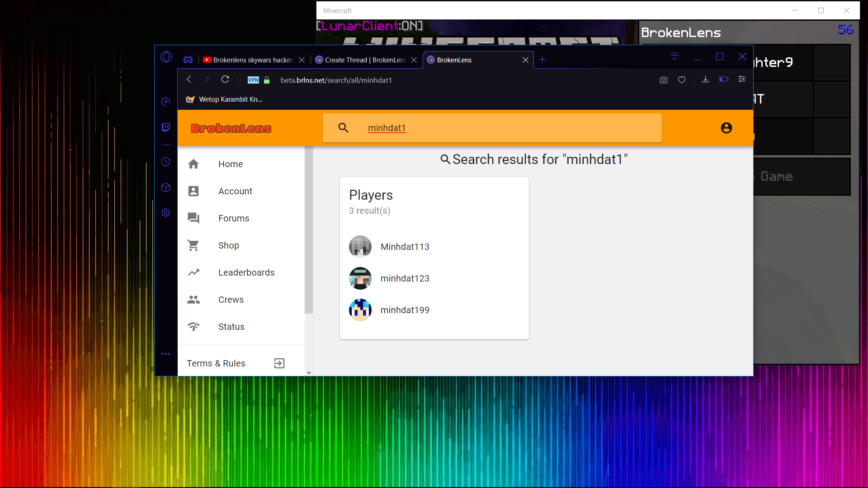Open the GX Corner gamepad tab
The height and width of the screenshot is (488, 868).
pyautogui.click(x=188, y=60)
